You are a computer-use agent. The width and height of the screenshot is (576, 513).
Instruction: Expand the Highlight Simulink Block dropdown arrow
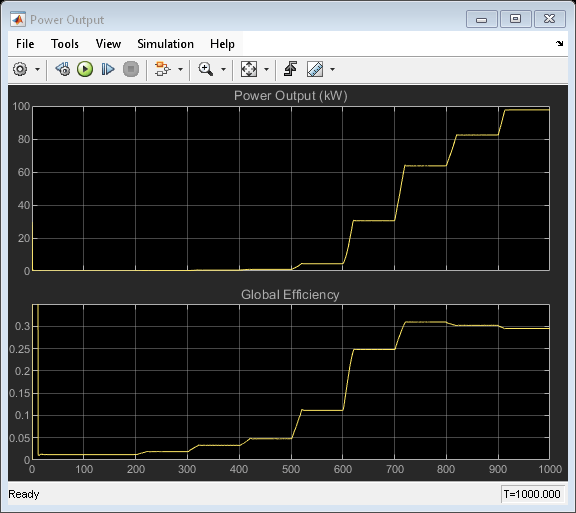tap(180, 69)
